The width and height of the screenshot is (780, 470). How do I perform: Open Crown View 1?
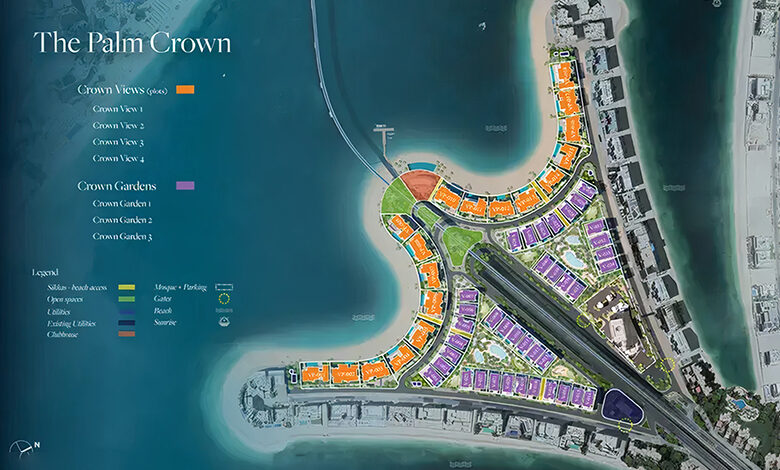[118, 109]
